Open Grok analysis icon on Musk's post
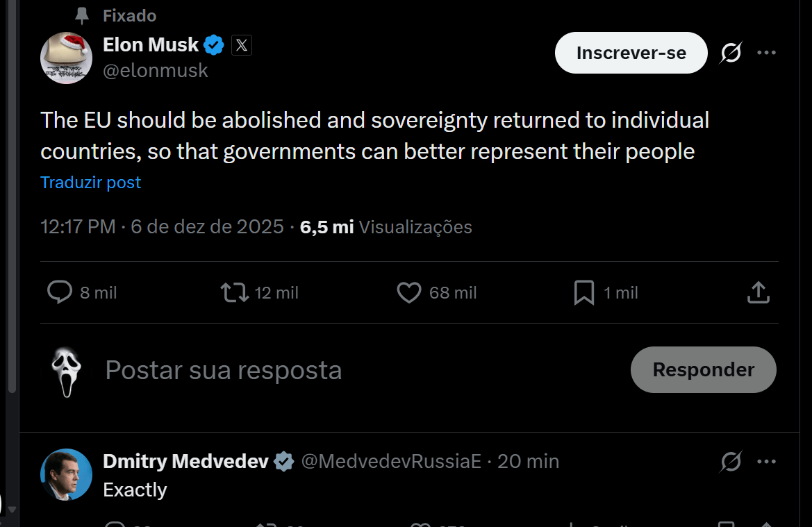This screenshot has width=812, height=527. tap(729, 52)
